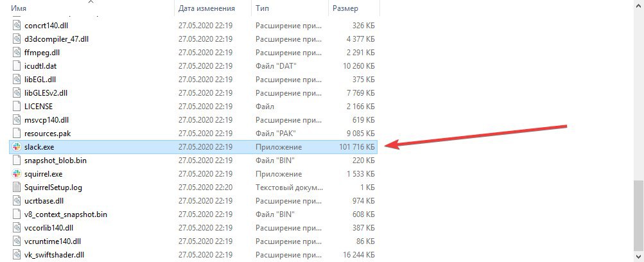Click the squirrel.exe application icon
This screenshot has width=644, height=262.
(17, 174)
